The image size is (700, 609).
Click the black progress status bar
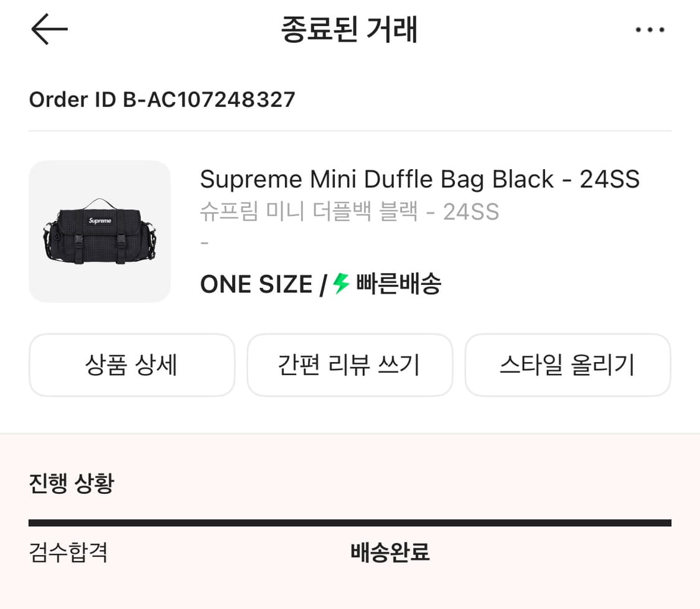pyautogui.click(x=350, y=523)
